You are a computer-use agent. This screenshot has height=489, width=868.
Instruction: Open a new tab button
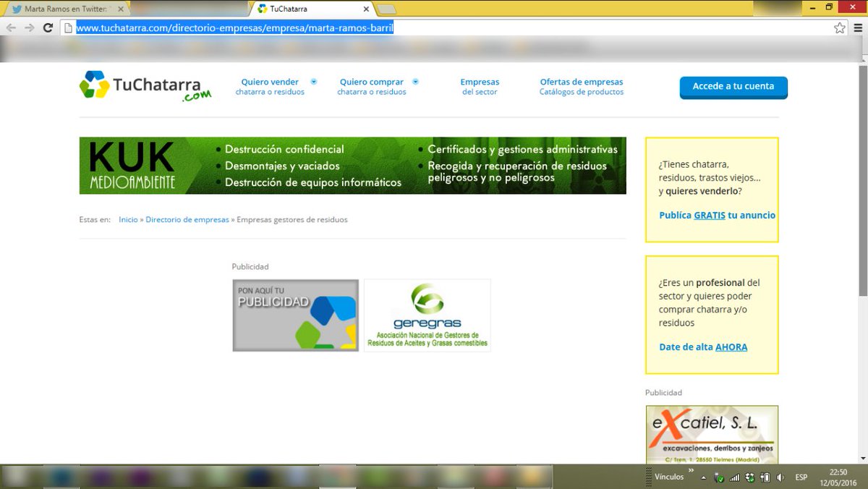click(387, 9)
